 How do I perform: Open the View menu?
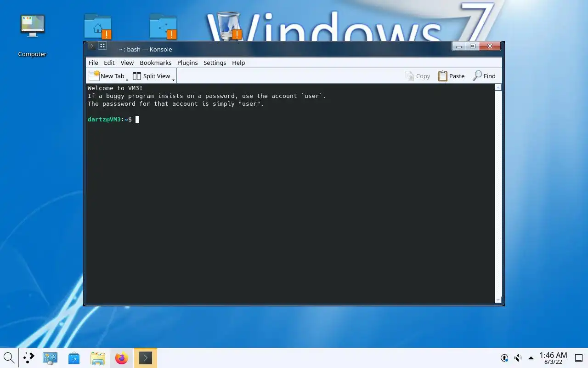tap(127, 63)
